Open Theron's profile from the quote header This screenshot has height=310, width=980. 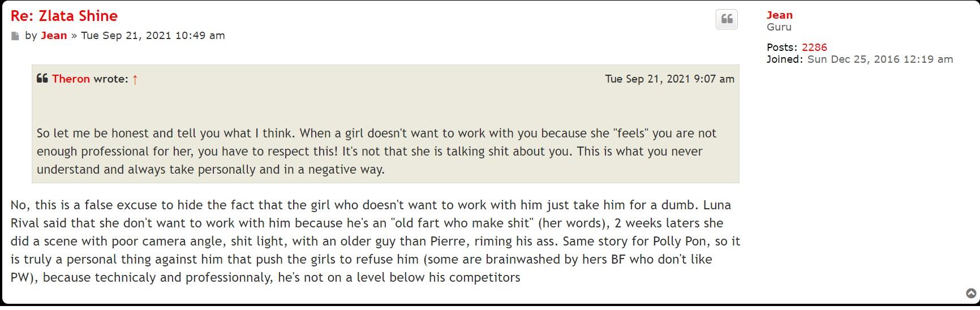71,79
